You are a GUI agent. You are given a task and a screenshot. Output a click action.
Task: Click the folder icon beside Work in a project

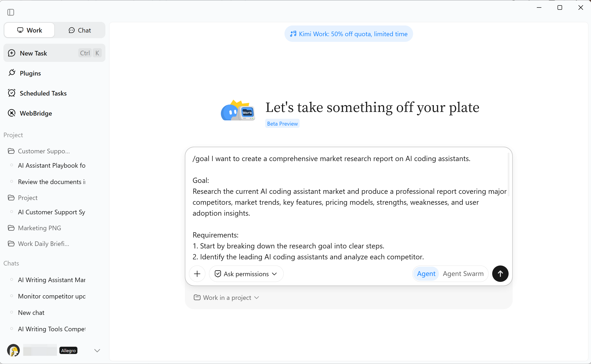click(x=197, y=298)
